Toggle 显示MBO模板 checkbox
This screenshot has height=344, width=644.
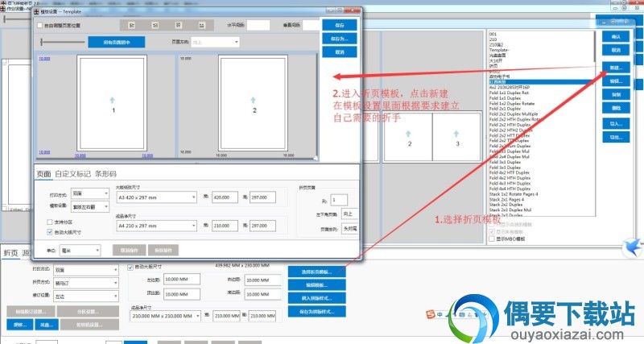pyautogui.click(x=492, y=238)
